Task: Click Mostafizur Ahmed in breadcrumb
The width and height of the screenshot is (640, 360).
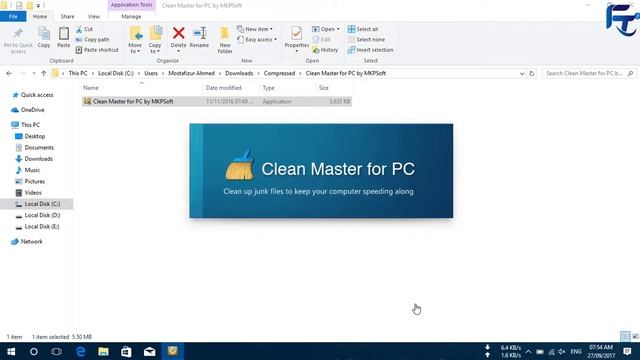Action: tap(191, 73)
